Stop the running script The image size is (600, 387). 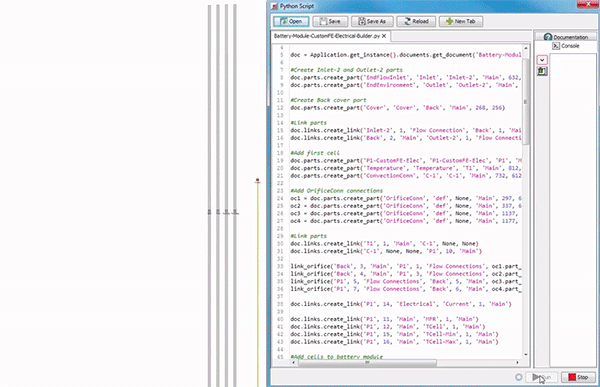click(x=578, y=377)
